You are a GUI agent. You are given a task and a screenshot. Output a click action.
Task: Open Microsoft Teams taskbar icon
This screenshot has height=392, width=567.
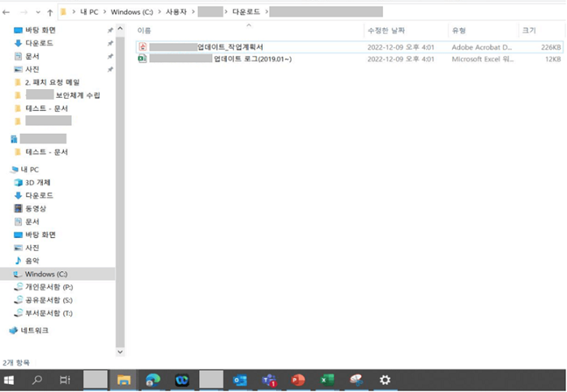[x=269, y=380]
